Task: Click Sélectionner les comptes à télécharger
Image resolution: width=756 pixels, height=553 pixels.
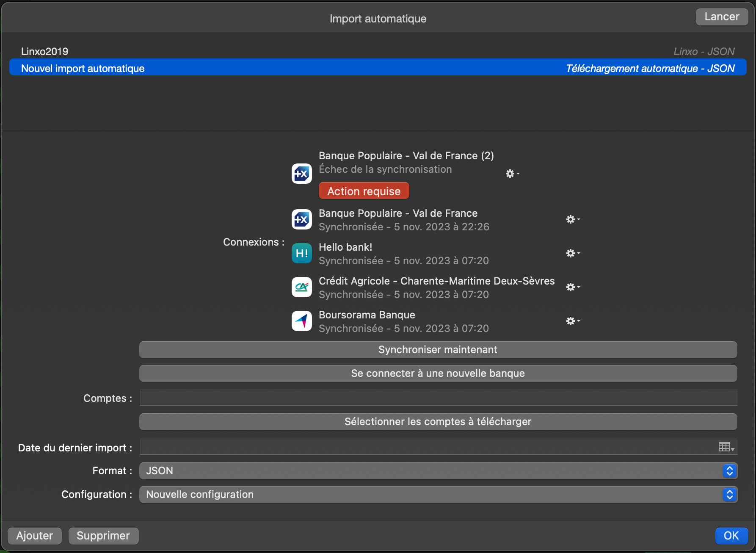Action: (x=438, y=422)
